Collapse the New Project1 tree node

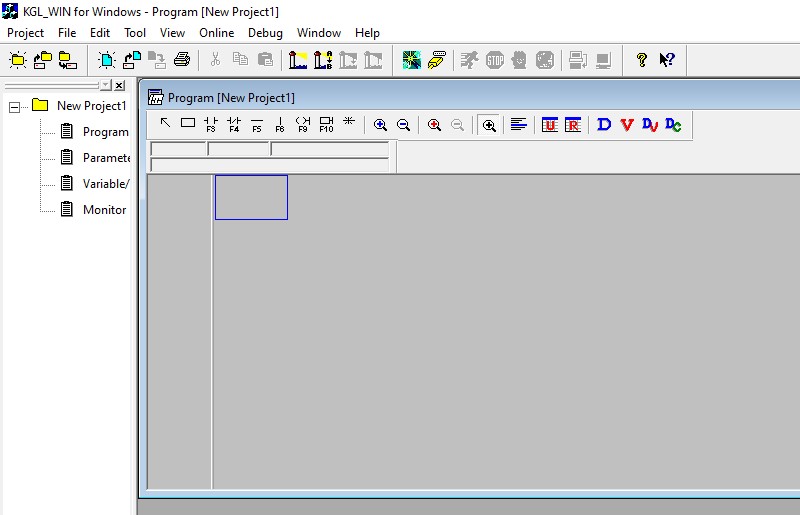14,107
